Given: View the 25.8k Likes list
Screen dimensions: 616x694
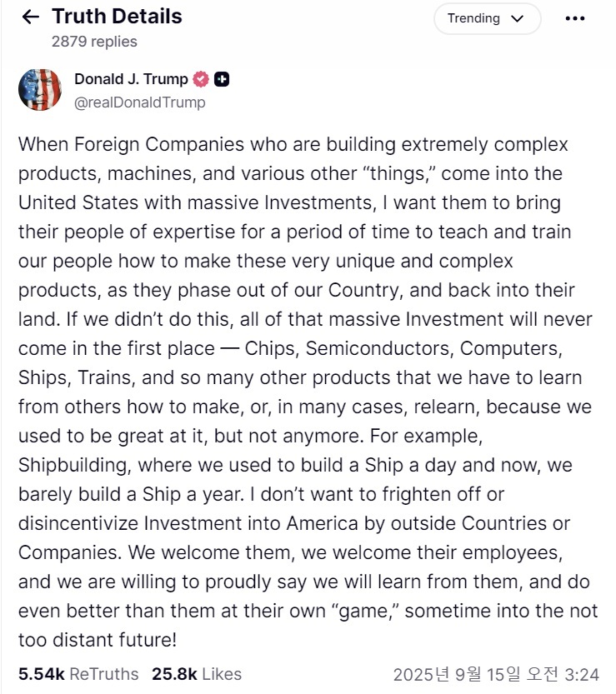Looking at the screenshot, I should 197,674.
